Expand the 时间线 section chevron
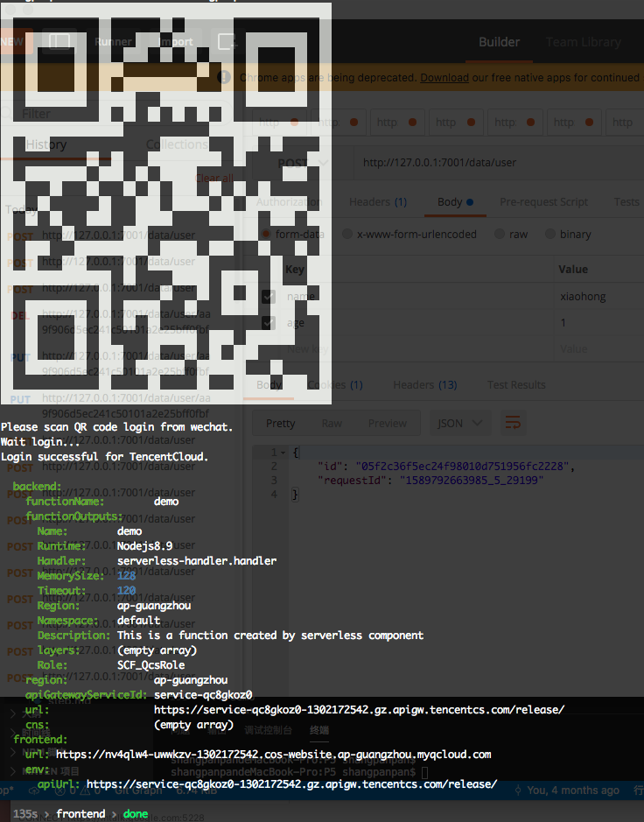644x822 pixels. [13, 733]
